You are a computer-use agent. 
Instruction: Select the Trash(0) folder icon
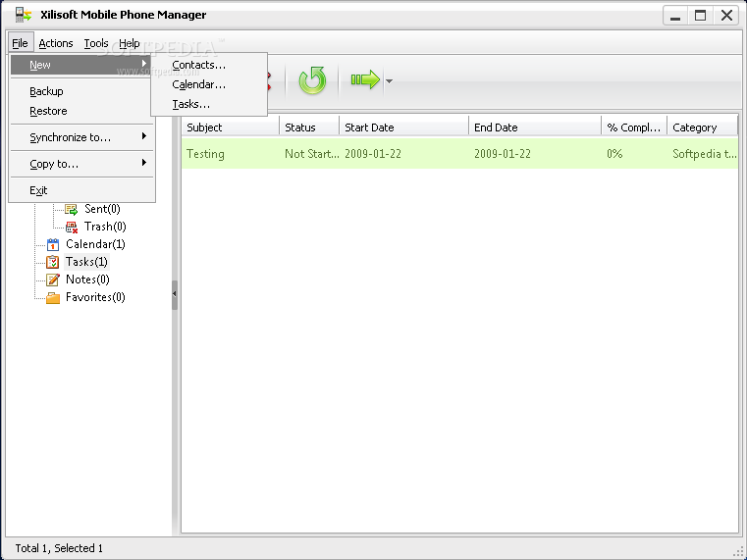(x=72, y=227)
